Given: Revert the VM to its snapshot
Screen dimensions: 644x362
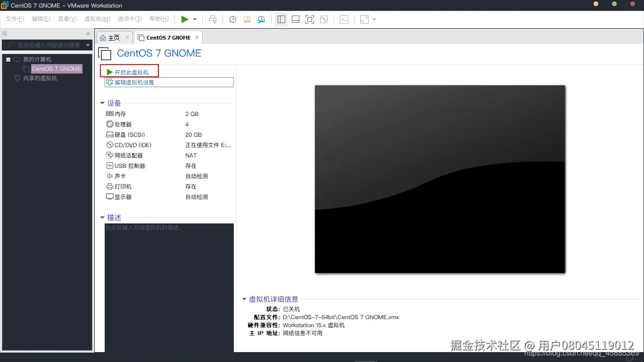Looking at the screenshot, I should (247, 19).
